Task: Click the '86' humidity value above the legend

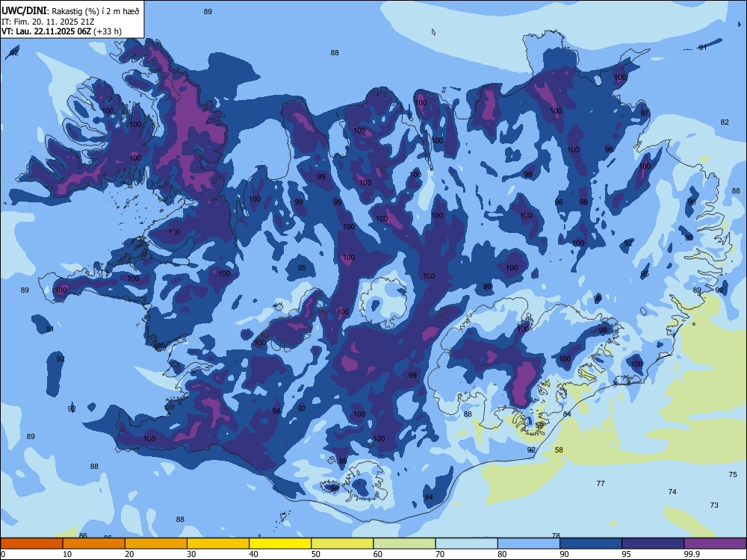Action: point(83,535)
